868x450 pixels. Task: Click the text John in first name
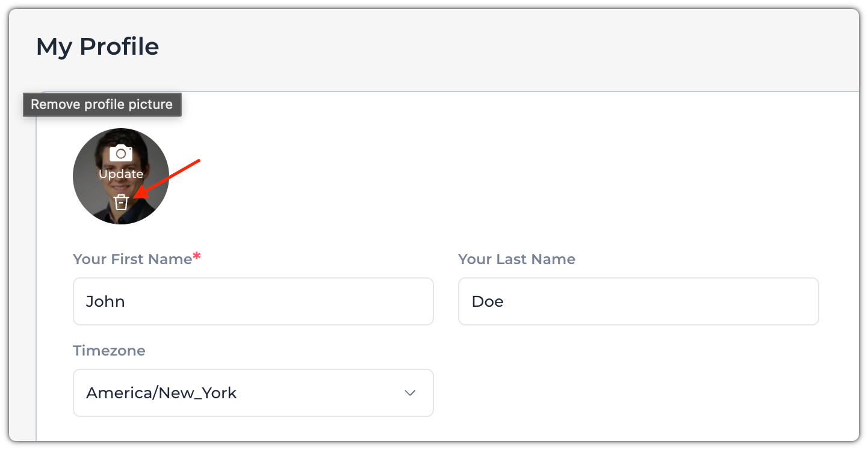[105, 301]
